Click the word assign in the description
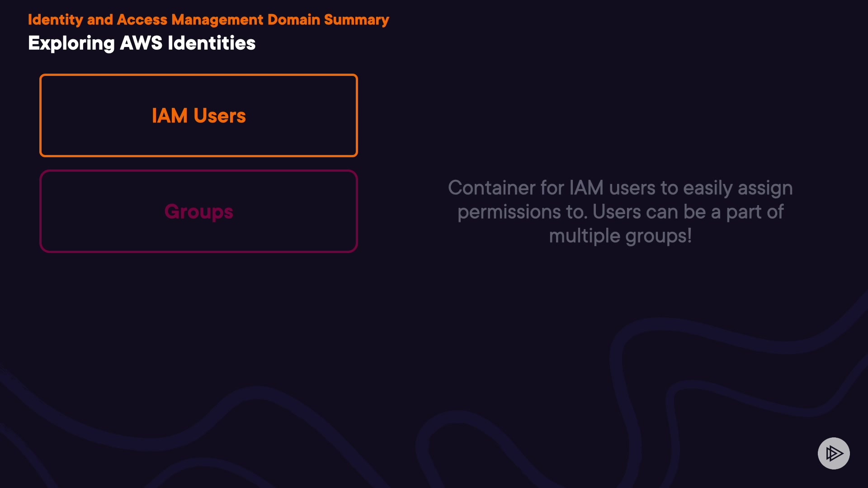 tap(765, 188)
